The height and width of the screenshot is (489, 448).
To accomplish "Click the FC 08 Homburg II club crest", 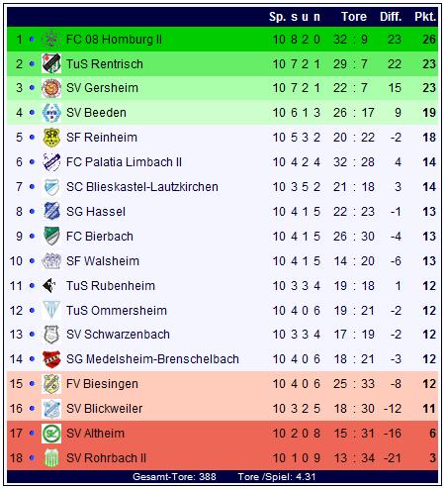I will (51, 40).
